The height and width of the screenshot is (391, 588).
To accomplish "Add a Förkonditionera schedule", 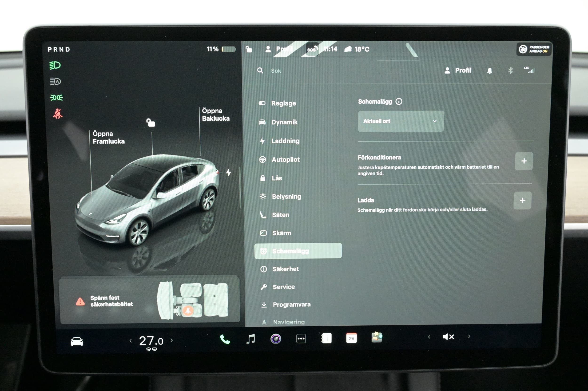I will pos(524,161).
